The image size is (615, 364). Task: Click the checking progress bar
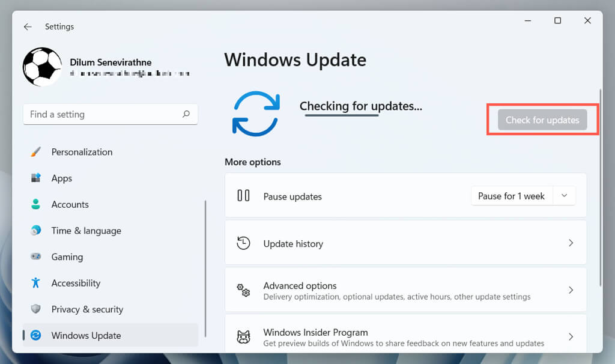pos(342,116)
